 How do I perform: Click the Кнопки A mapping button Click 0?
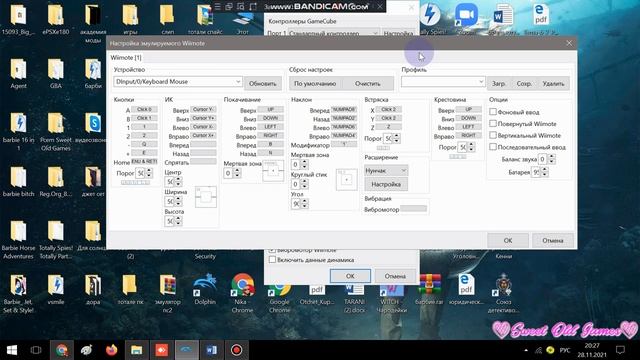point(144,109)
